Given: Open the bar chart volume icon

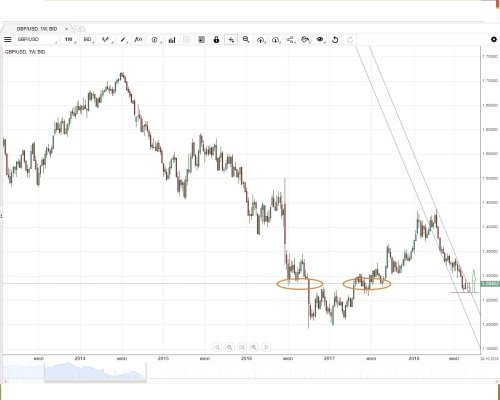Looking at the screenshot, I should click(x=172, y=40).
